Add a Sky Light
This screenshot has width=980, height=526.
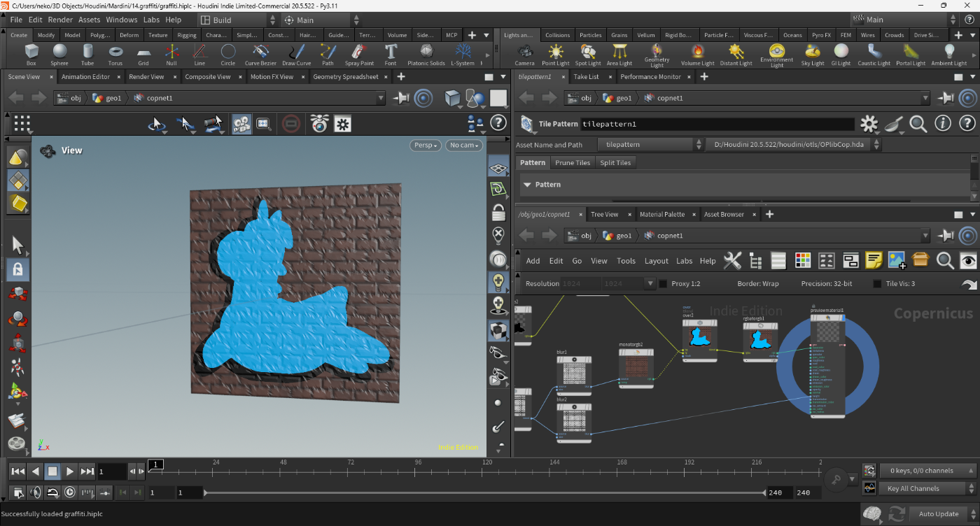pyautogui.click(x=813, y=55)
